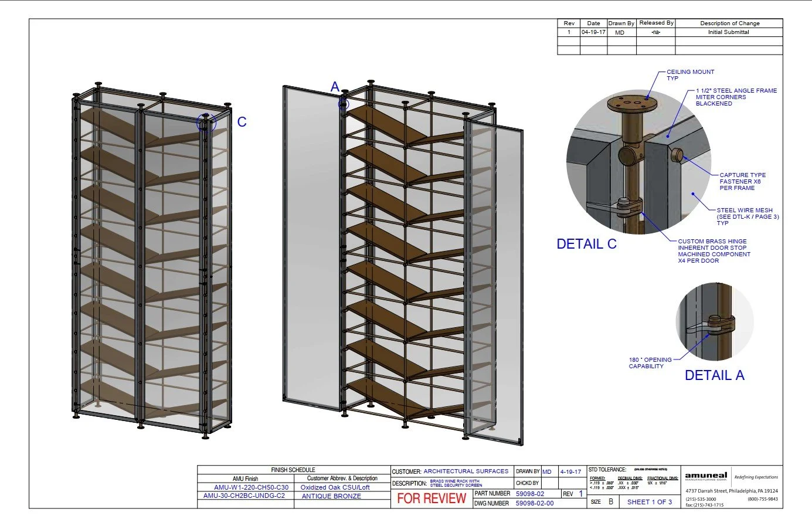The height and width of the screenshot is (526, 812).
Task: Click the red "FOR REVIEW" stamp
Action: pos(432,498)
